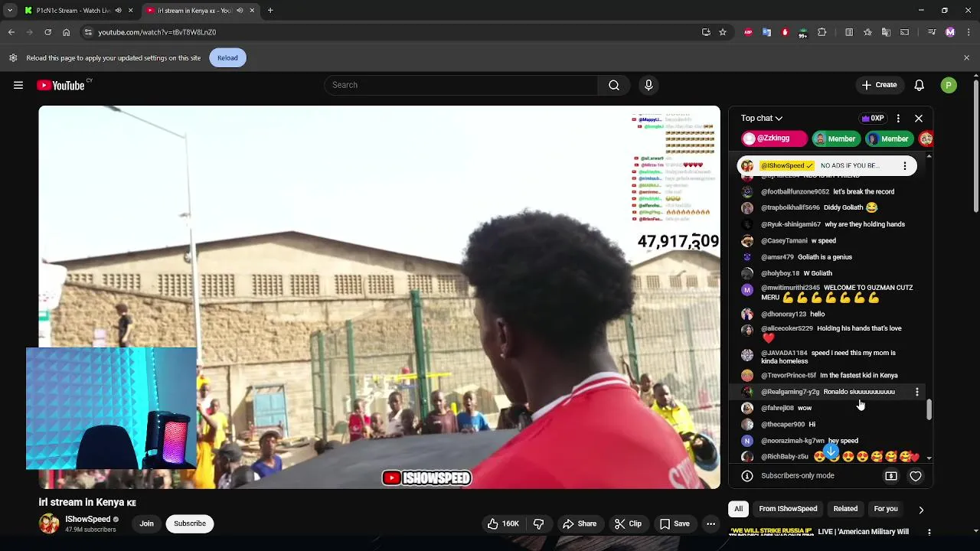Screen dimensions: 980x551
Task: Share the video via Share button
Action: (580, 523)
